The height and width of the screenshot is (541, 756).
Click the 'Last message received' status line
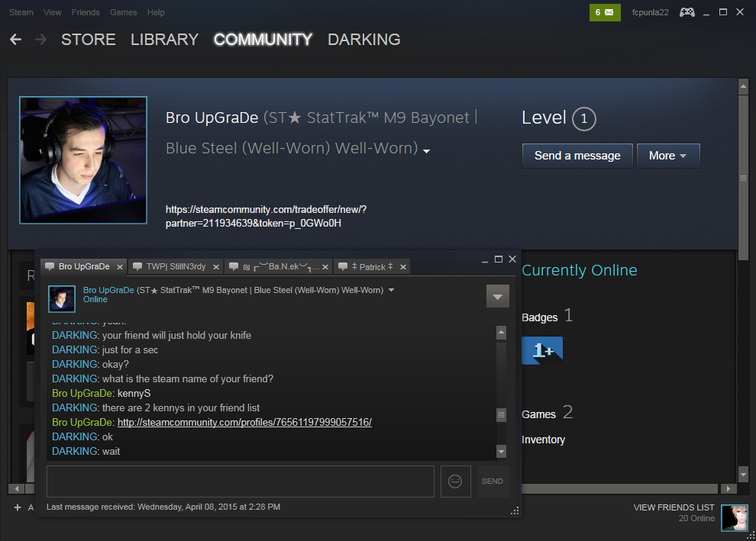coord(163,507)
